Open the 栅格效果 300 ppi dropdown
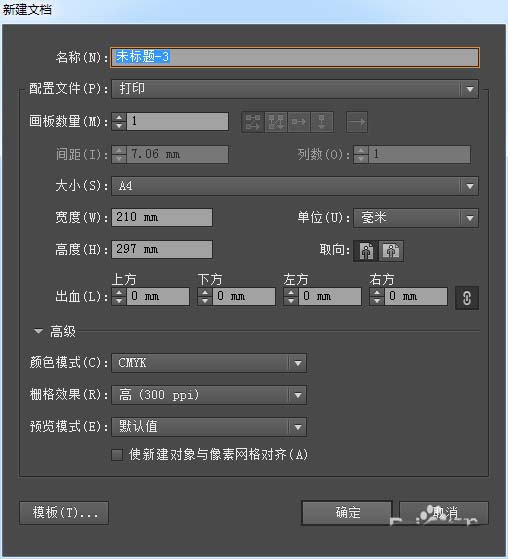The width and height of the screenshot is (508, 559). click(209, 395)
